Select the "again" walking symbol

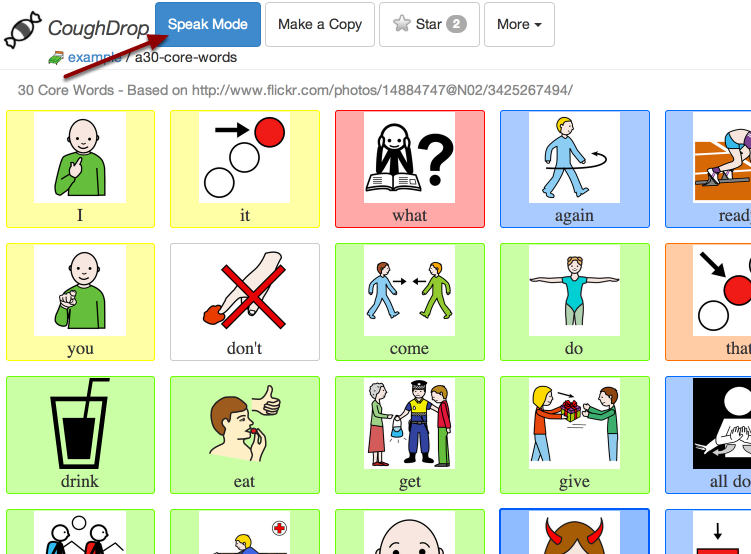click(x=575, y=169)
